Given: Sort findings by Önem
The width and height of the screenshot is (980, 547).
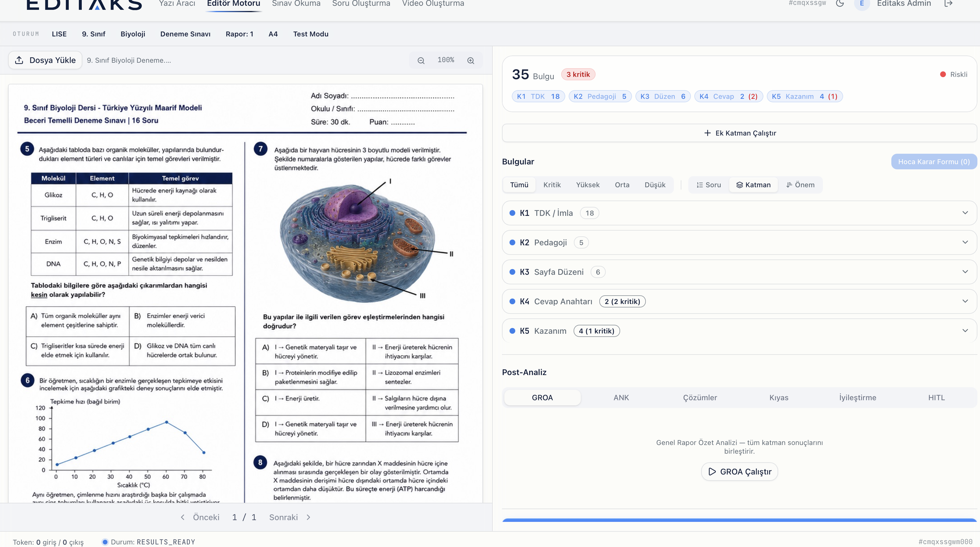Looking at the screenshot, I should (x=800, y=185).
